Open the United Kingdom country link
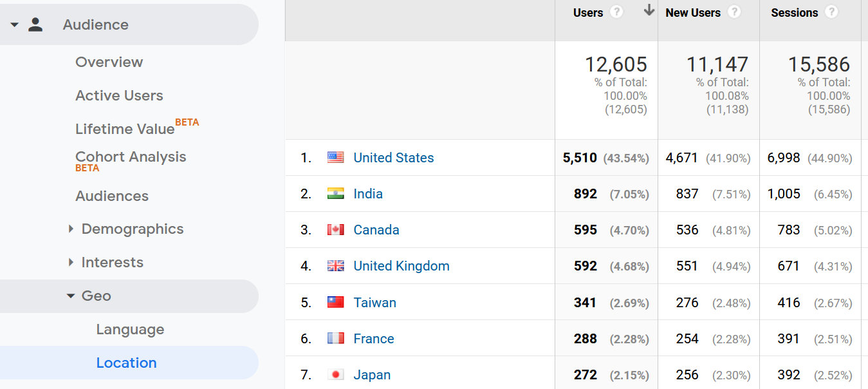Viewport: 868px width, 389px height. coord(402,266)
